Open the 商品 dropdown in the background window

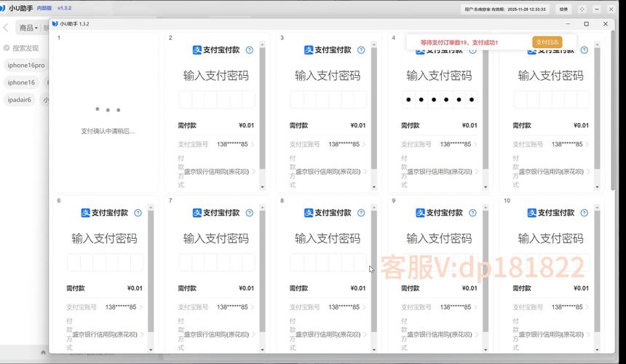[x=28, y=28]
